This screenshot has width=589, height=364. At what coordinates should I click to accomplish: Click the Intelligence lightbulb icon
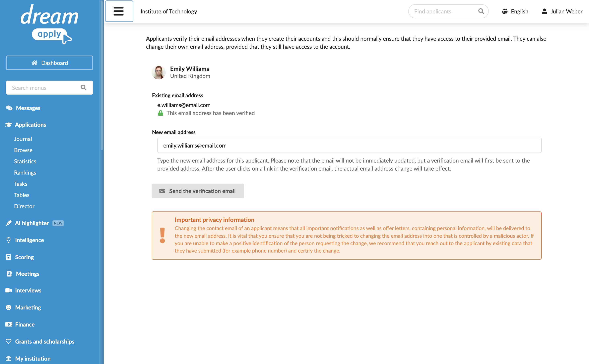tap(8, 240)
